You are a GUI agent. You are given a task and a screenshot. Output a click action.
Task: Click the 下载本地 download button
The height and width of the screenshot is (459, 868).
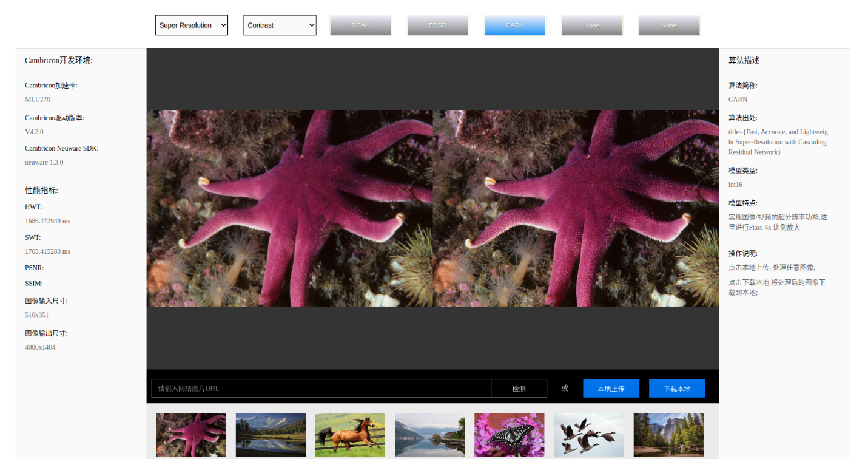click(677, 389)
